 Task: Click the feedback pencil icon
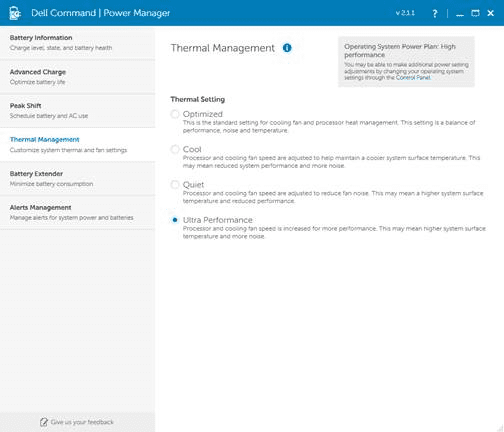click(44, 422)
